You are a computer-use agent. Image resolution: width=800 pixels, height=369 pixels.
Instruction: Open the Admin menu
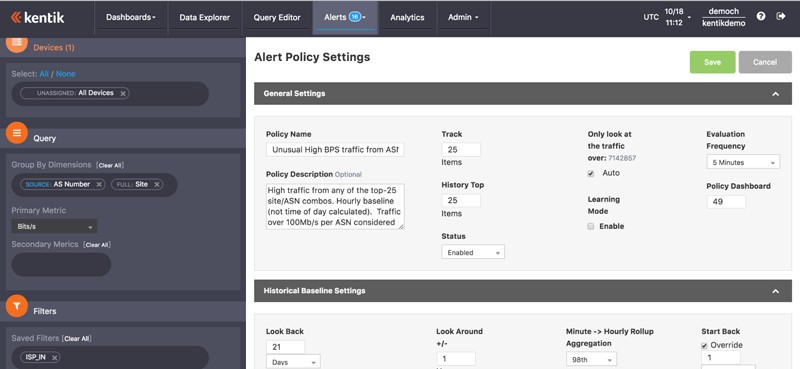(x=463, y=17)
